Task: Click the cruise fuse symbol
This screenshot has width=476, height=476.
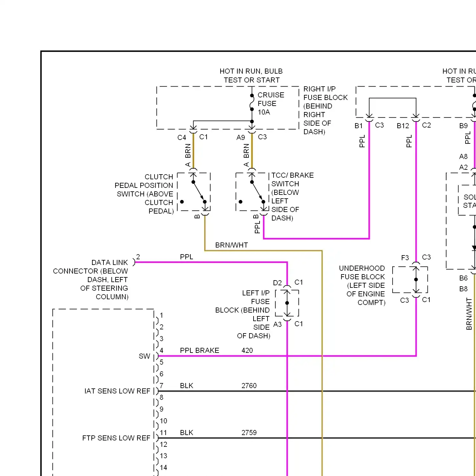Action: point(252,102)
